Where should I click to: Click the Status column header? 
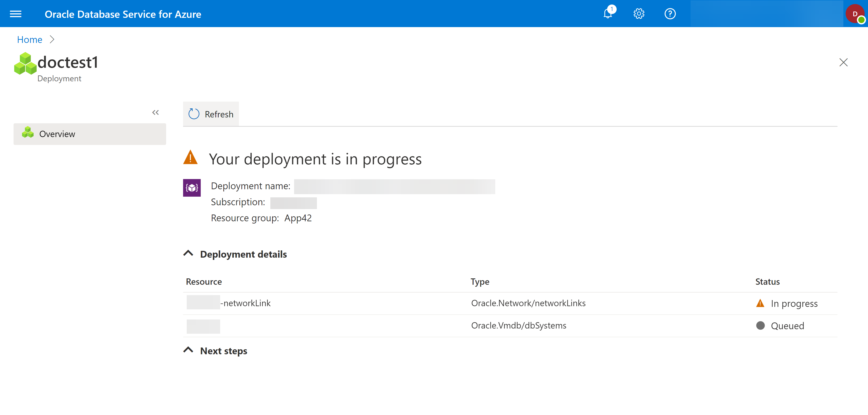tap(767, 282)
